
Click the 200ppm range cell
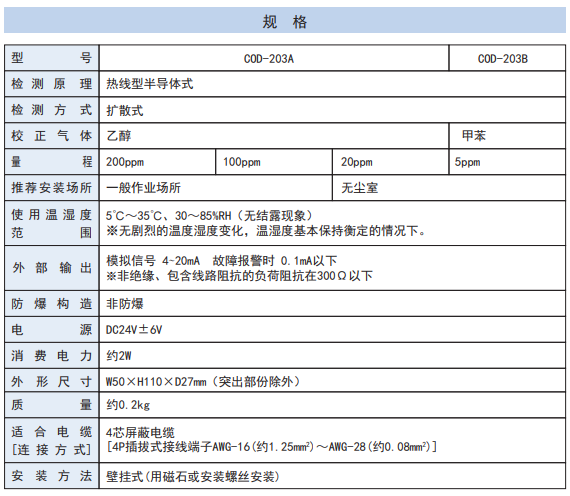[157, 162]
